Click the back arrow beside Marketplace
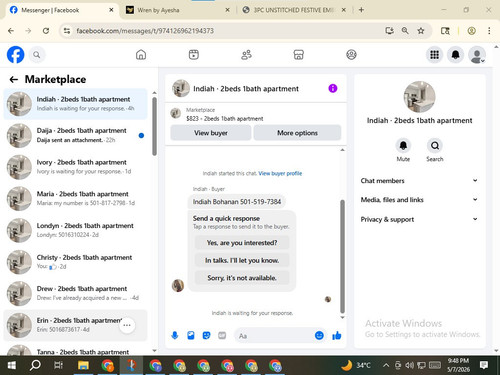The height and width of the screenshot is (375, 500). coord(14,79)
